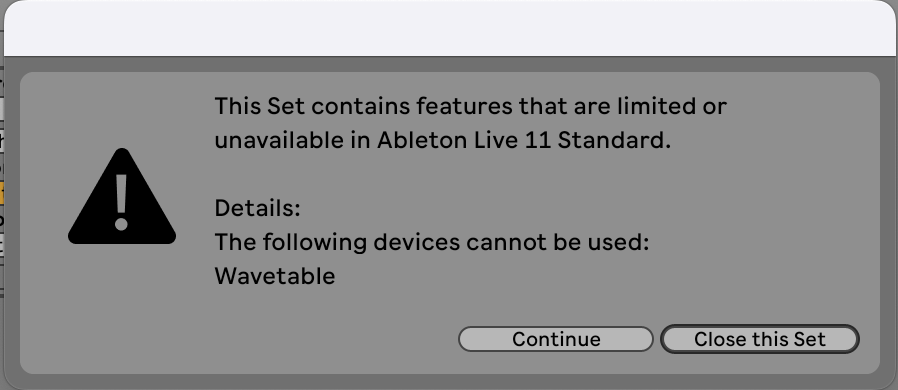Choose the Close this Set button

[759, 339]
